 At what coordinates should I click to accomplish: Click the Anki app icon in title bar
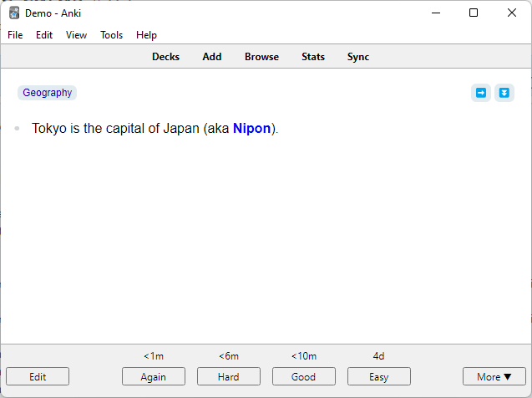point(14,13)
